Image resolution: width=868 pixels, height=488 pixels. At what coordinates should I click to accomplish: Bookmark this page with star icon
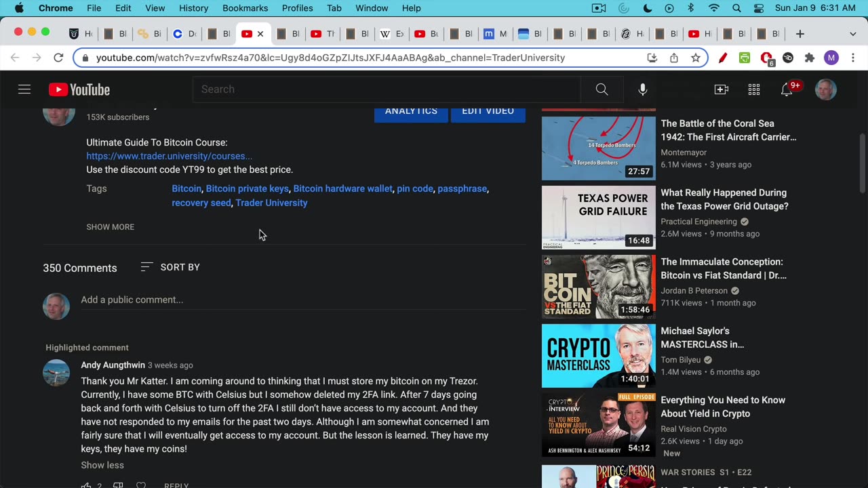tap(695, 58)
